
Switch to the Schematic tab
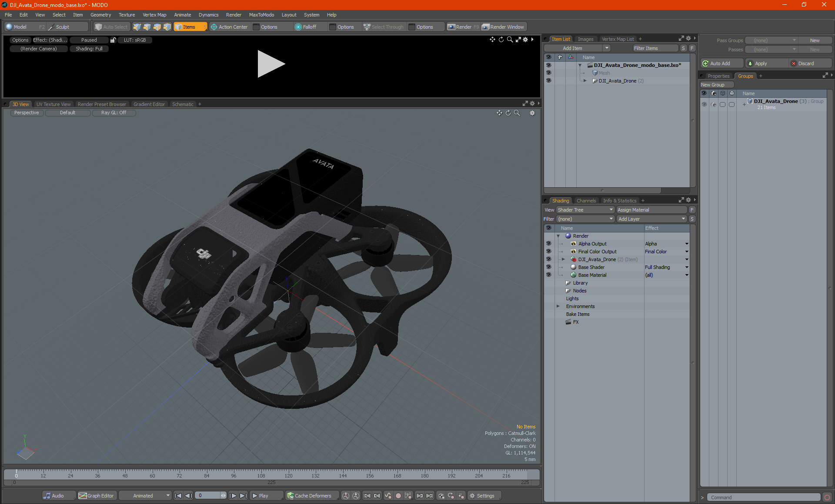183,104
